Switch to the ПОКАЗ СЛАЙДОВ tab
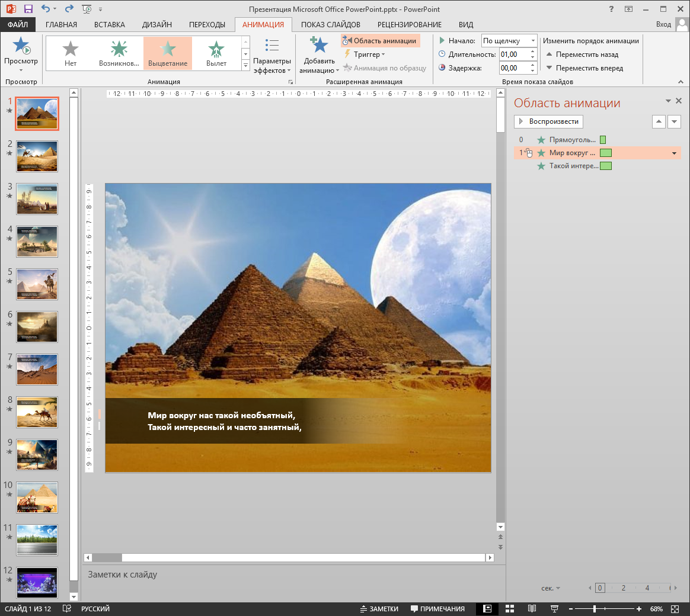This screenshot has width=690, height=616. point(331,25)
